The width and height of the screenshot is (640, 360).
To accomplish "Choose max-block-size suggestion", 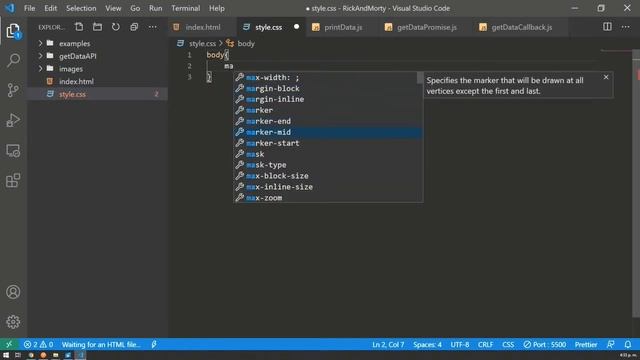I will point(327,176).
